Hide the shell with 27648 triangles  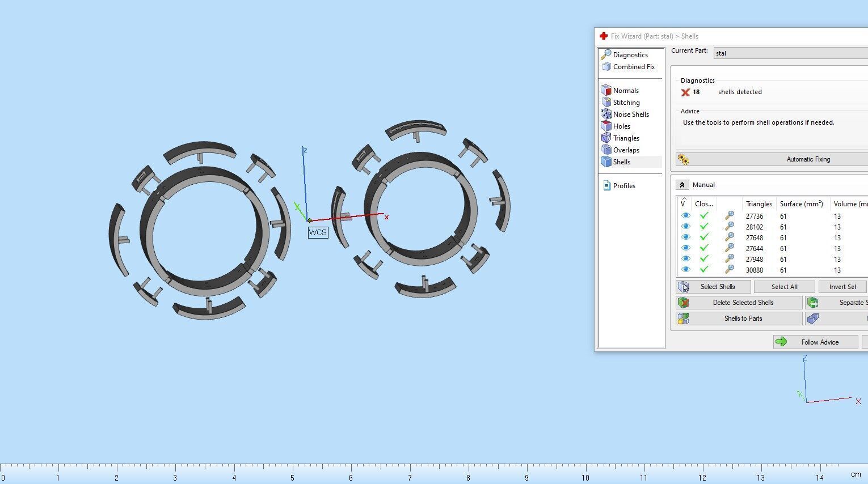point(685,237)
